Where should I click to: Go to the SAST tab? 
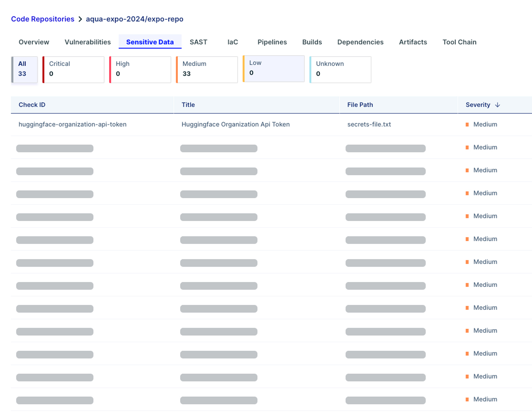tap(198, 42)
